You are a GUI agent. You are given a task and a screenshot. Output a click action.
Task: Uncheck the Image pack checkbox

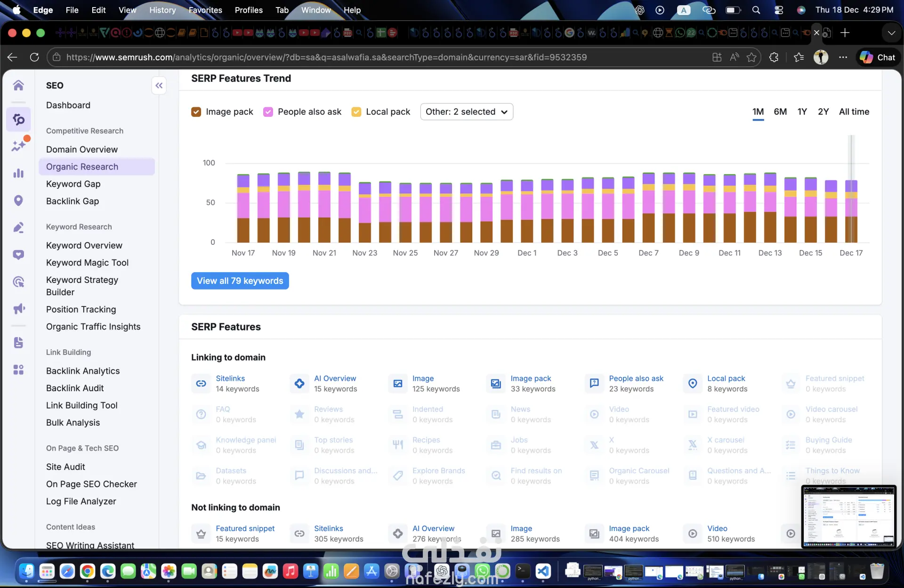[x=196, y=112]
